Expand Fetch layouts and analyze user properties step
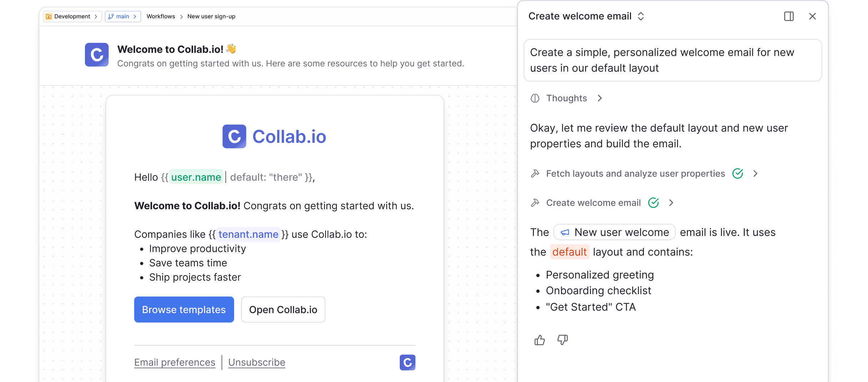Screen dimensions: 868x382 (x=755, y=174)
